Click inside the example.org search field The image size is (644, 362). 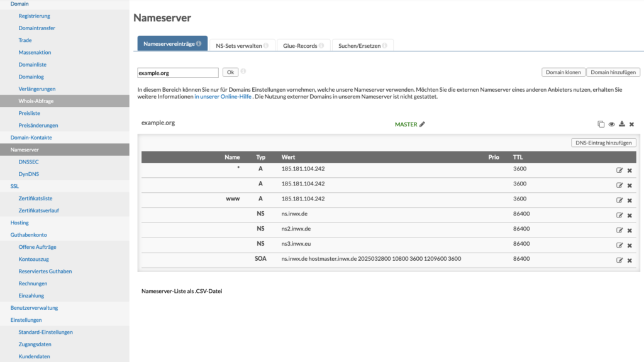177,72
